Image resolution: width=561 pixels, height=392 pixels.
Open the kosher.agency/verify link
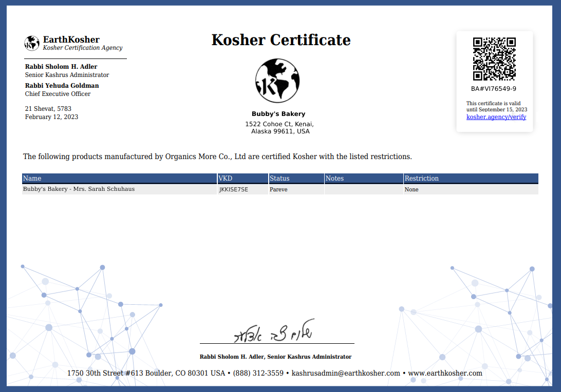click(496, 116)
